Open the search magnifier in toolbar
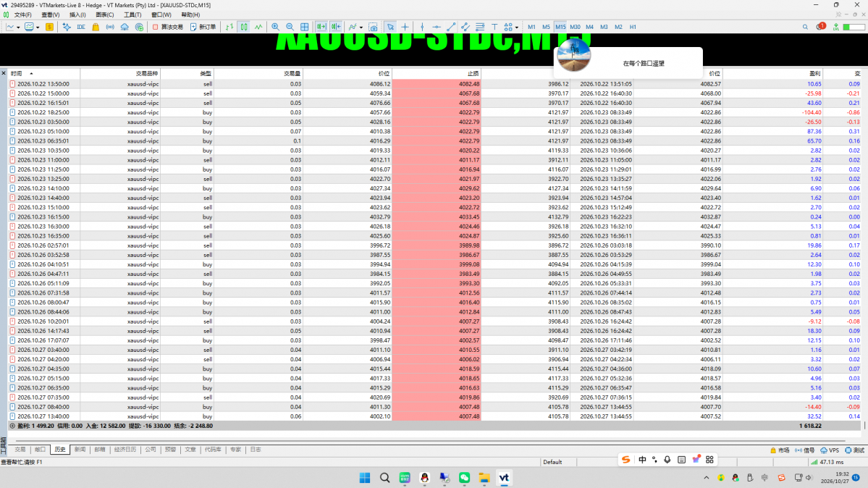The image size is (868, 488). 805,27
